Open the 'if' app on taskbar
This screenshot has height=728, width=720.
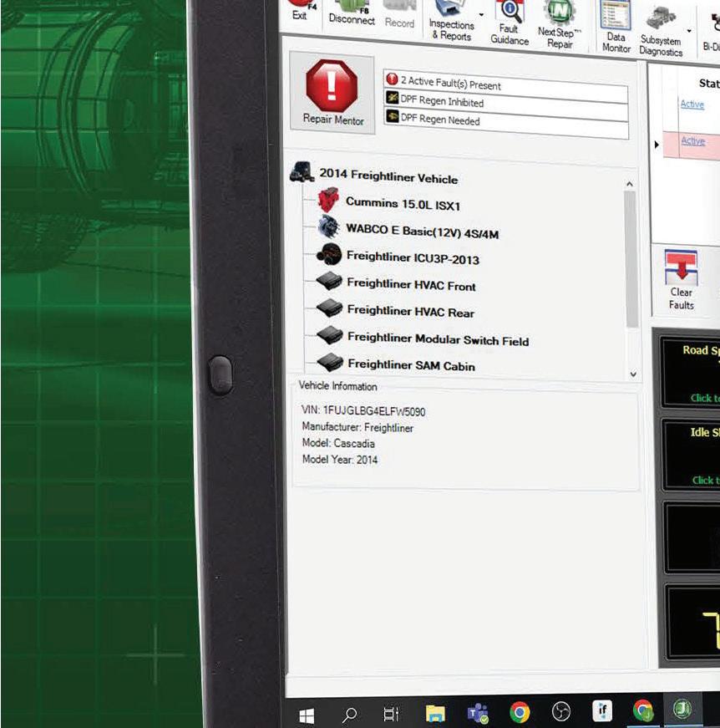[x=602, y=710]
